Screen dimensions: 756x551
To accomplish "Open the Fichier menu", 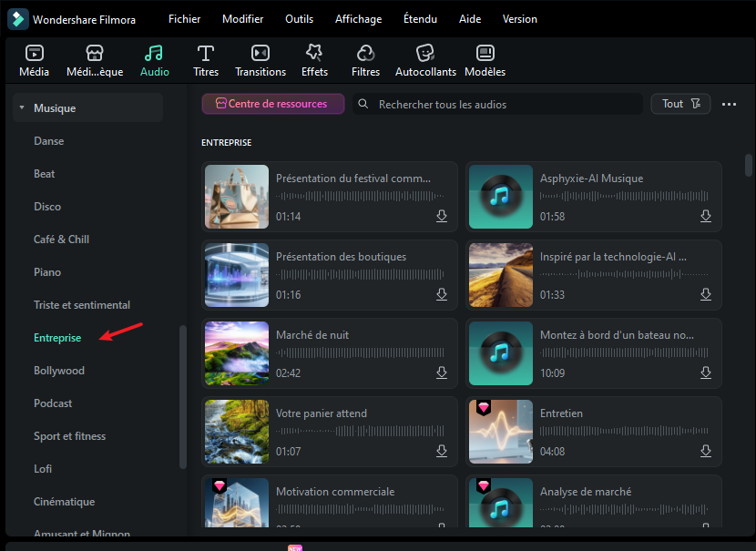I will point(184,19).
